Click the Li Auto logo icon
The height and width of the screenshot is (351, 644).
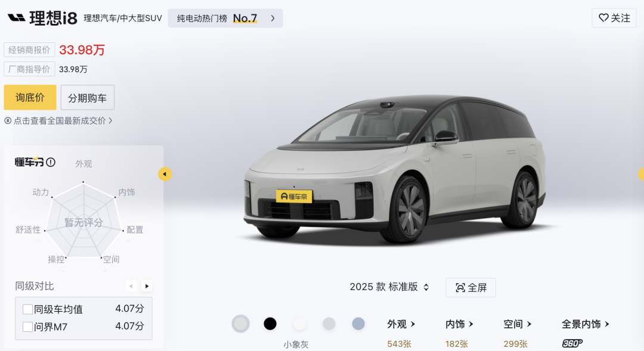click(x=17, y=18)
